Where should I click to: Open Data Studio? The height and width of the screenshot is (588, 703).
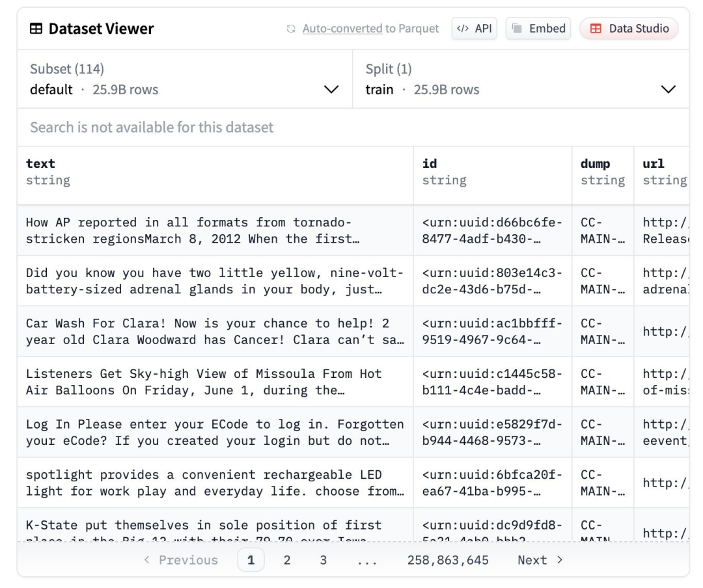pyautogui.click(x=629, y=29)
